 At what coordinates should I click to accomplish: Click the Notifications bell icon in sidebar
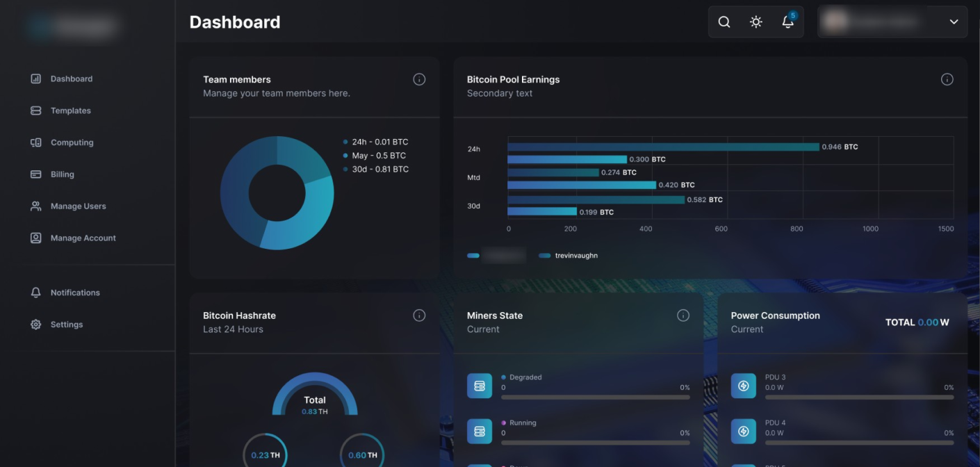[36, 293]
